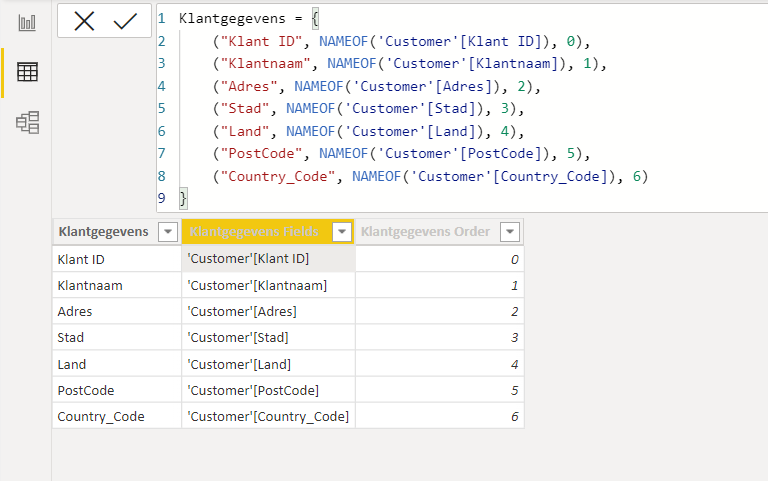768x481 pixels.
Task: Select the Stad row name cell
Action: pos(72,337)
